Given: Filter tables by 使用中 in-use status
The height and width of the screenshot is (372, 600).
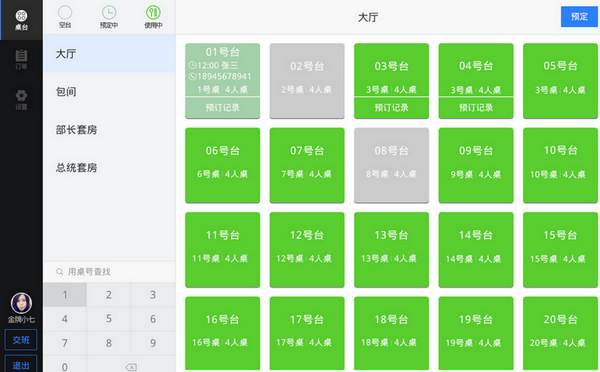Looking at the screenshot, I should click(x=153, y=17).
